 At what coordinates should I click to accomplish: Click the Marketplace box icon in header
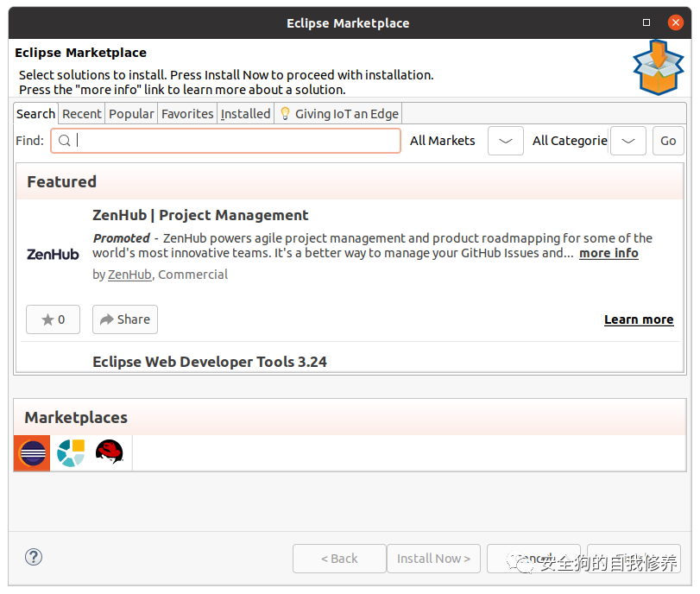[659, 67]
